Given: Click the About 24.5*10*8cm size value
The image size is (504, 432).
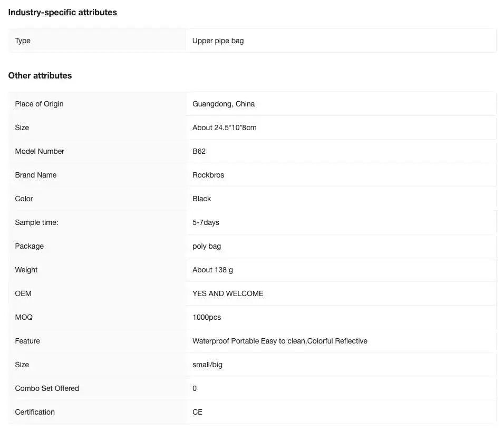Looking at the screenshot, I should 225,127.
